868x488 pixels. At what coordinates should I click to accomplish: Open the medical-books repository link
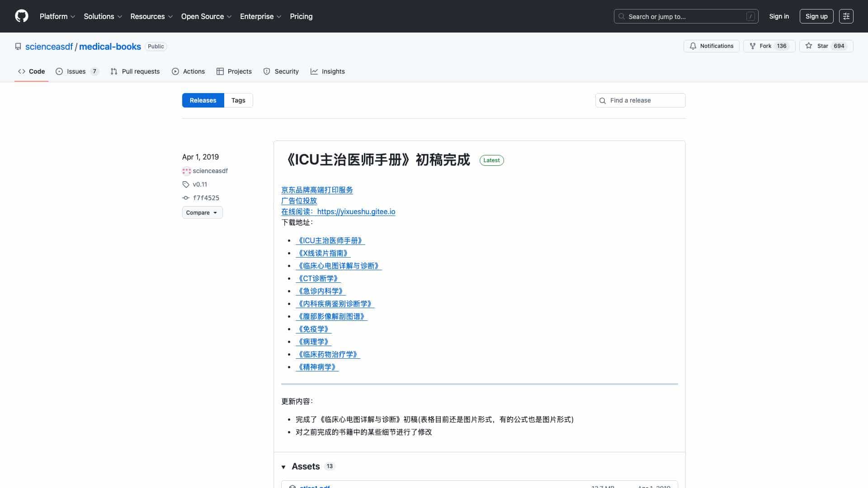click(x=110, y=47)
